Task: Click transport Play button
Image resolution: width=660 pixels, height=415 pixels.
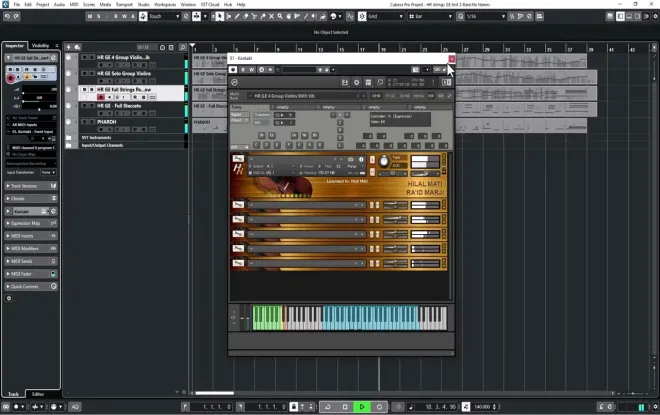Action: 362,407
